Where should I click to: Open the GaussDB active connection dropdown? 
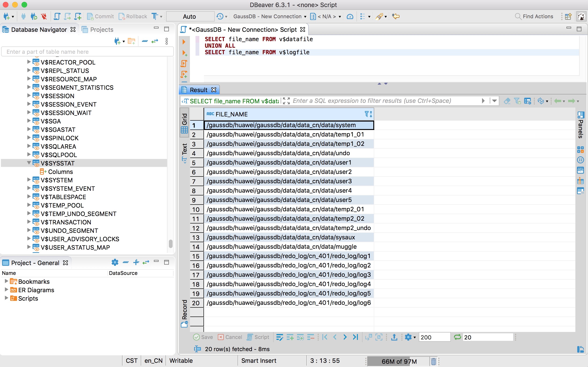coord(269,17)
